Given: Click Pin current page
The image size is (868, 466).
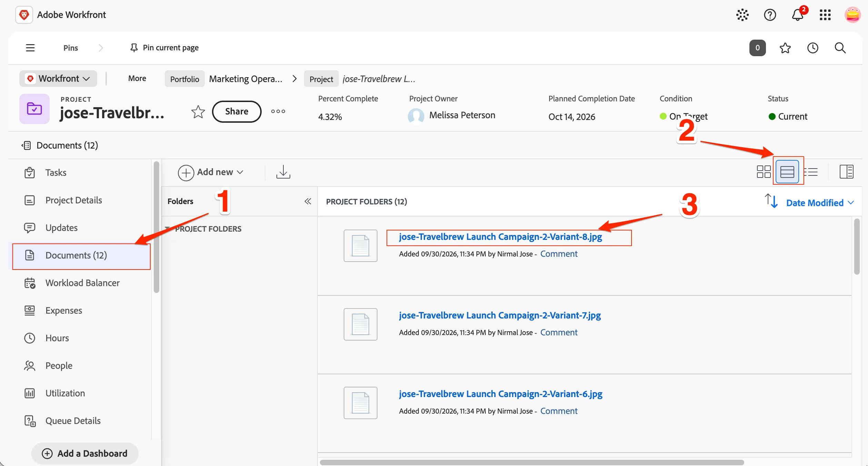Looking at the screenshot, I should [x=164, y=48].
